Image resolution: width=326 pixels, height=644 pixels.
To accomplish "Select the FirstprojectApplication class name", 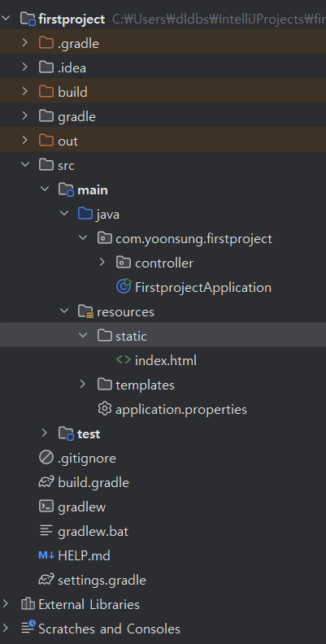I will (203, 287).
